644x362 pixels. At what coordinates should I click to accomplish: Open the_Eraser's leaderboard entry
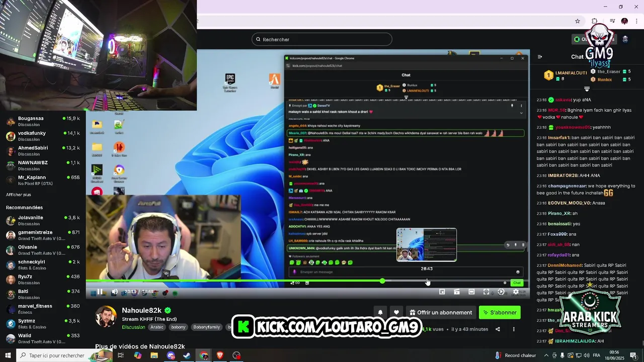click(610, 72)
